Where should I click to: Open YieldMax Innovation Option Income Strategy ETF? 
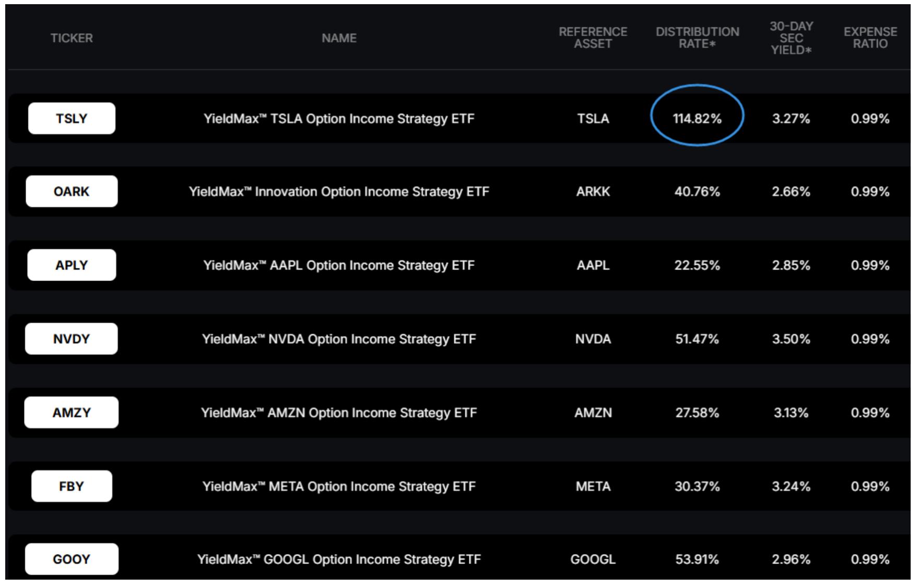[x=339, y=192]
